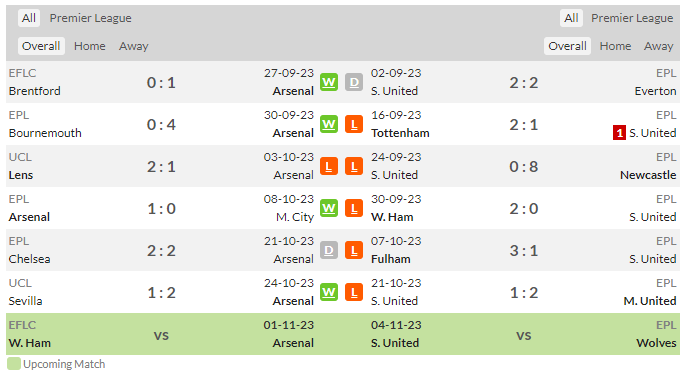683x378 pixels.
Task: Switch left table to Home matches
Action: coord(90,46)
